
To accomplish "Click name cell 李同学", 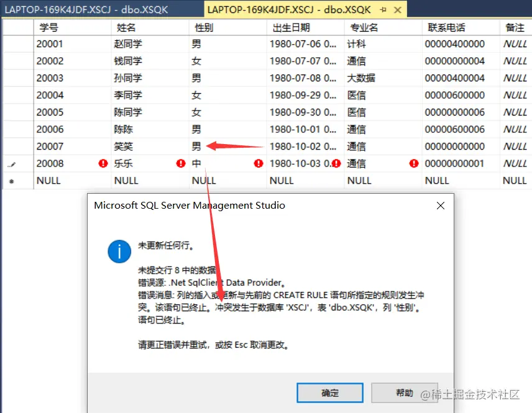I will click(x=150, y=95).
